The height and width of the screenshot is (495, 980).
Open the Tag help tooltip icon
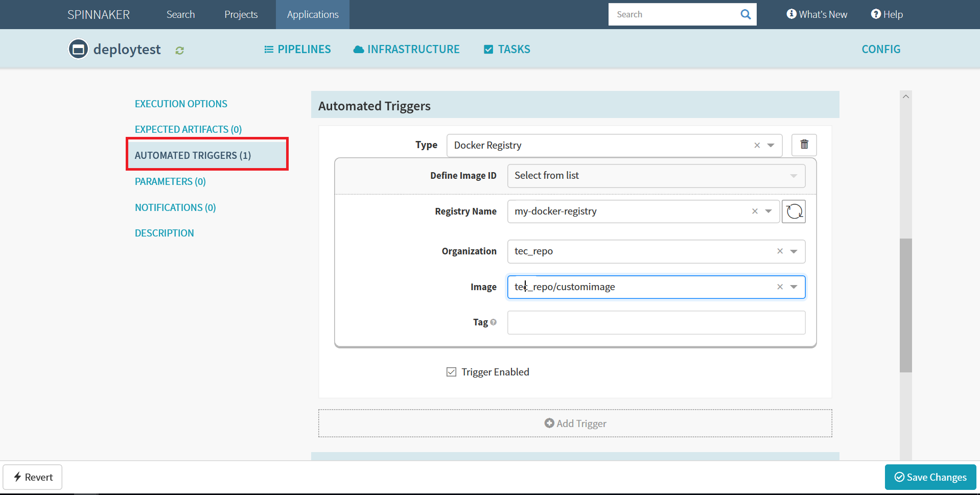click(493, 322)
